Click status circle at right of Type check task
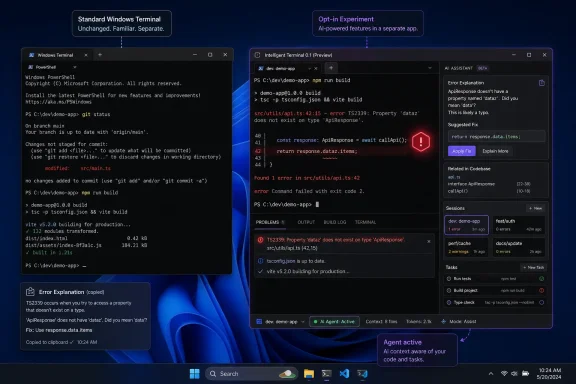 click(541, 303)
